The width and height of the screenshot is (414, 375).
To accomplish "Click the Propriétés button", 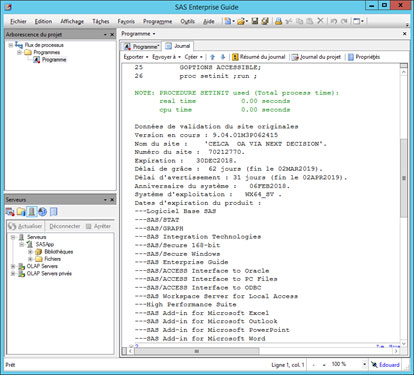I will point(364,57).
